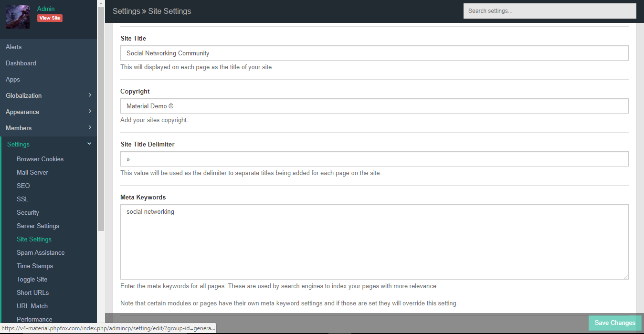
Task: Collapse the Settings menu section
Action: coord(89,144)
